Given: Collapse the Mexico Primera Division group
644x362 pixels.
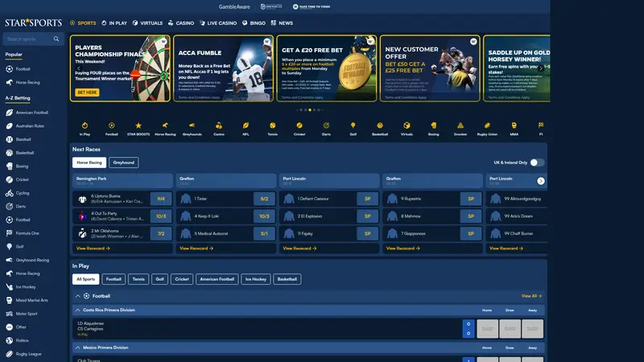Looking at the screenshot, I should (77, 348).
